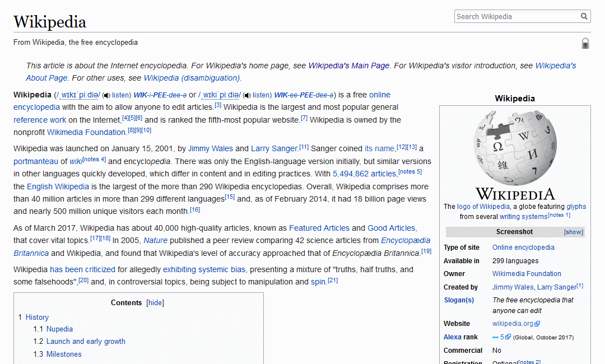Image resolution: width=605 pixels, height=364 pixels.
Task: Open the portmanteau link
Action: 36,161
